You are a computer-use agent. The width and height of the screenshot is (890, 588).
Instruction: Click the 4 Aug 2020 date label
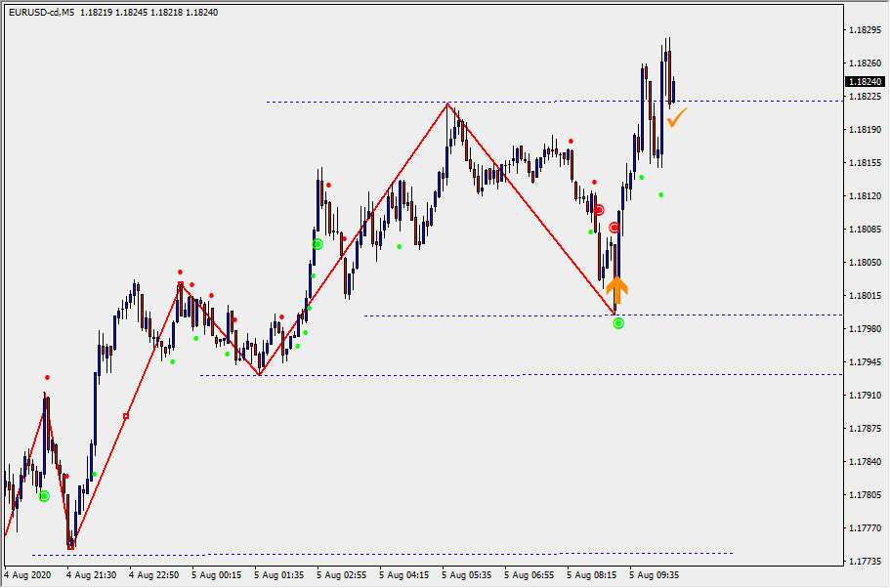click(x=27, y=575)
